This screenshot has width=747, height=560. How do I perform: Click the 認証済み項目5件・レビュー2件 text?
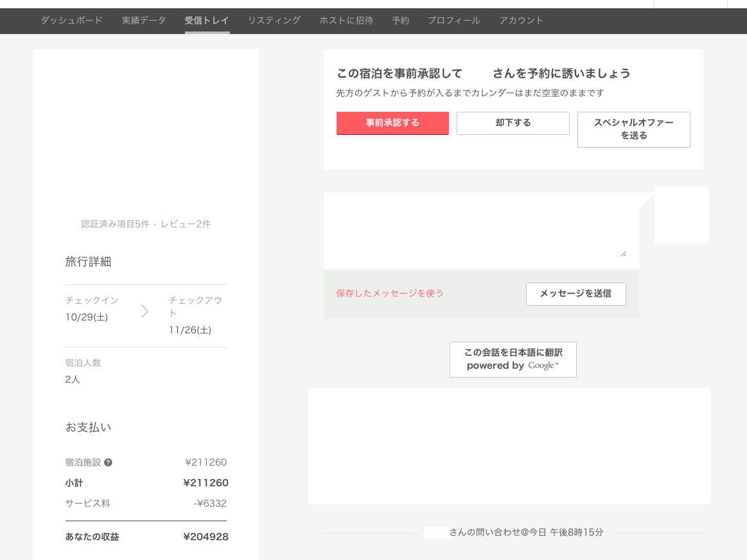pos(146,224)
